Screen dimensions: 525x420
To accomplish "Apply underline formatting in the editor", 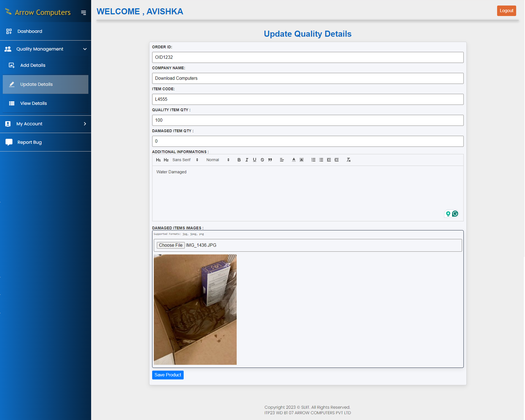I will click(x=254, y=160).
